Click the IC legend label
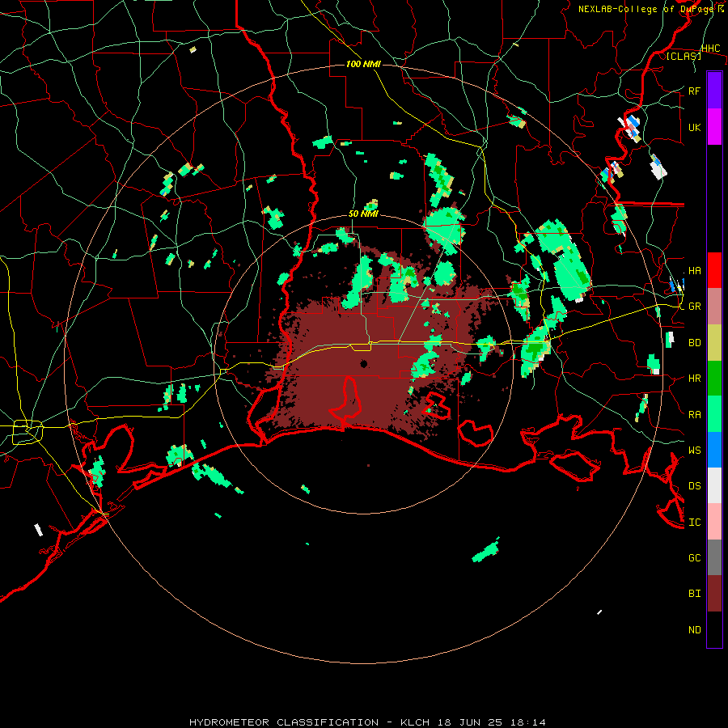Image resolution: width=728 pixels, height=728 pixels. 695,523
